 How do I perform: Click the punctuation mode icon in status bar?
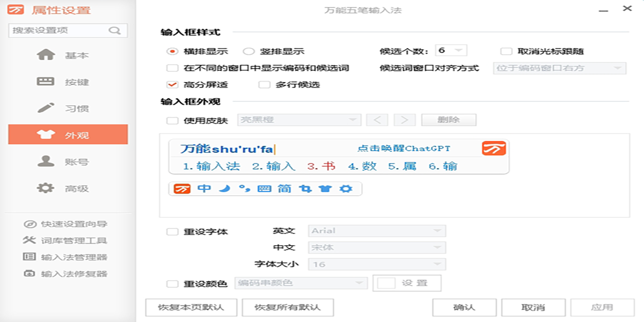[245, 189]
